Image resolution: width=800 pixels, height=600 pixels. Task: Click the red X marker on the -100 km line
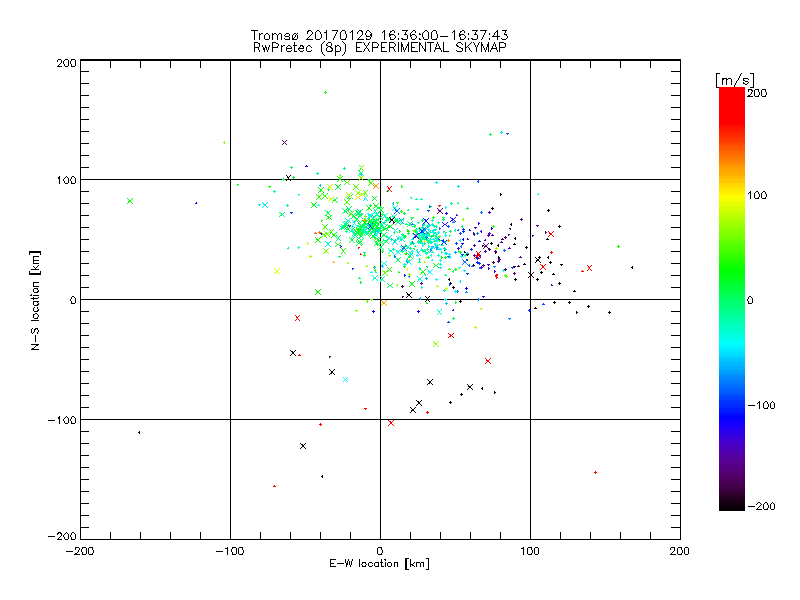(x=391, y=423)
